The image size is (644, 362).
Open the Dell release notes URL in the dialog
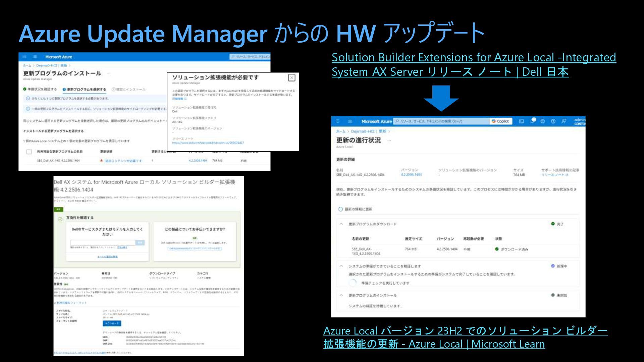coord(208,143)
